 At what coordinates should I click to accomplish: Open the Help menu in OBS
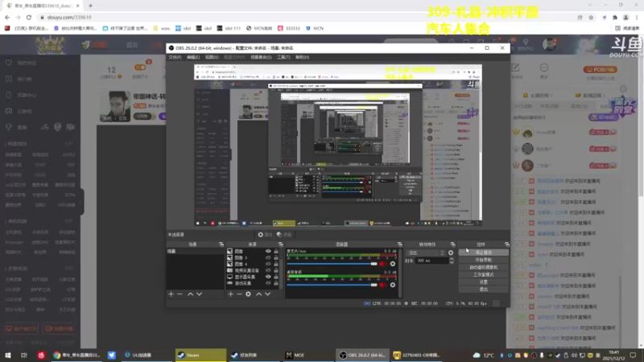302,57
